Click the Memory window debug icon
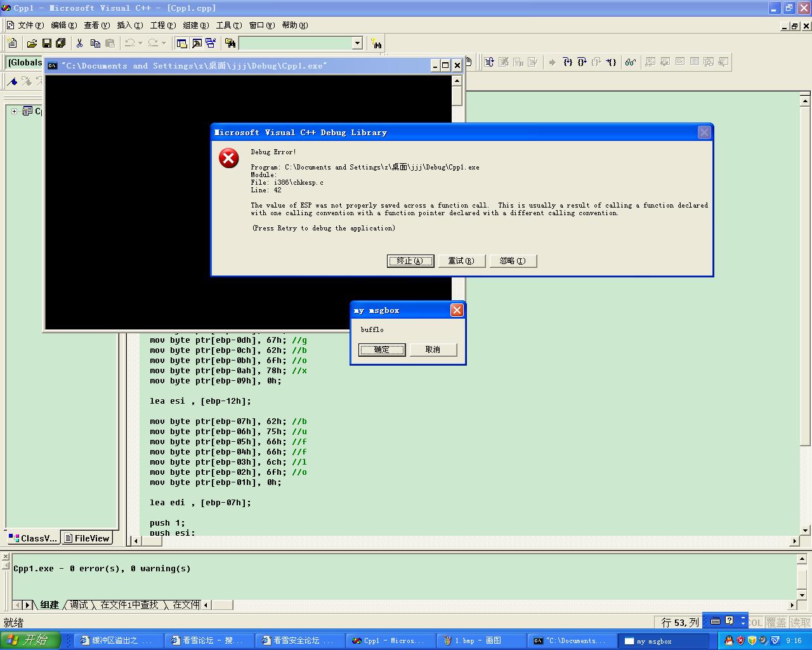Viewport: 812px width, 650px height. (695, 62)
